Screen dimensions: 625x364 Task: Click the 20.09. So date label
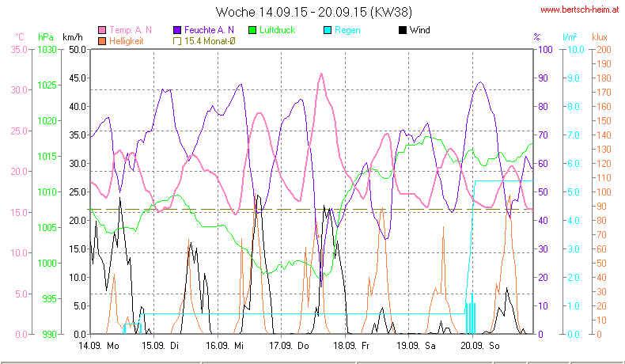[x=480, y=346]
